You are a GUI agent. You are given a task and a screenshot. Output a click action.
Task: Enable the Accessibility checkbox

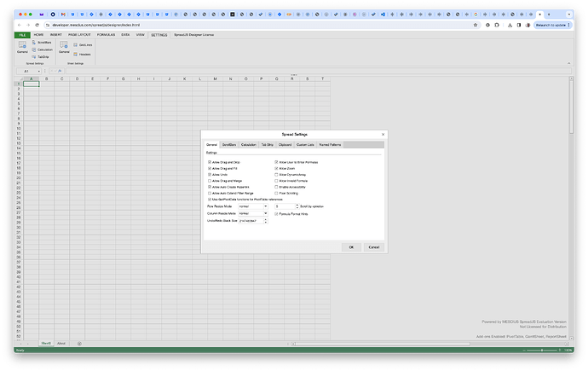click(276, 187)
